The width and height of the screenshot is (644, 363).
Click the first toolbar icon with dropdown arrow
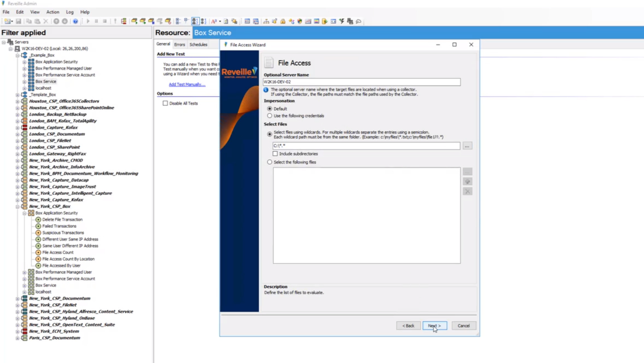click(9, 22)
